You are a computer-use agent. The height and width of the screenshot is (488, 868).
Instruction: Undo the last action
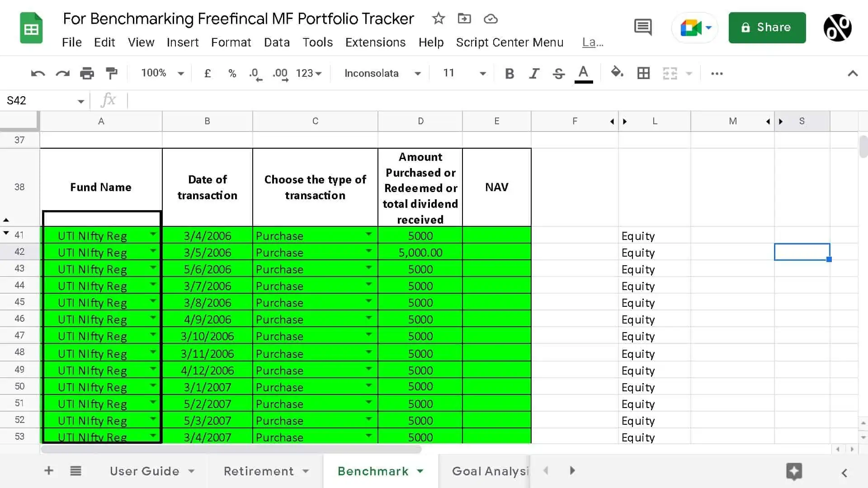click(x=38, y=73)
